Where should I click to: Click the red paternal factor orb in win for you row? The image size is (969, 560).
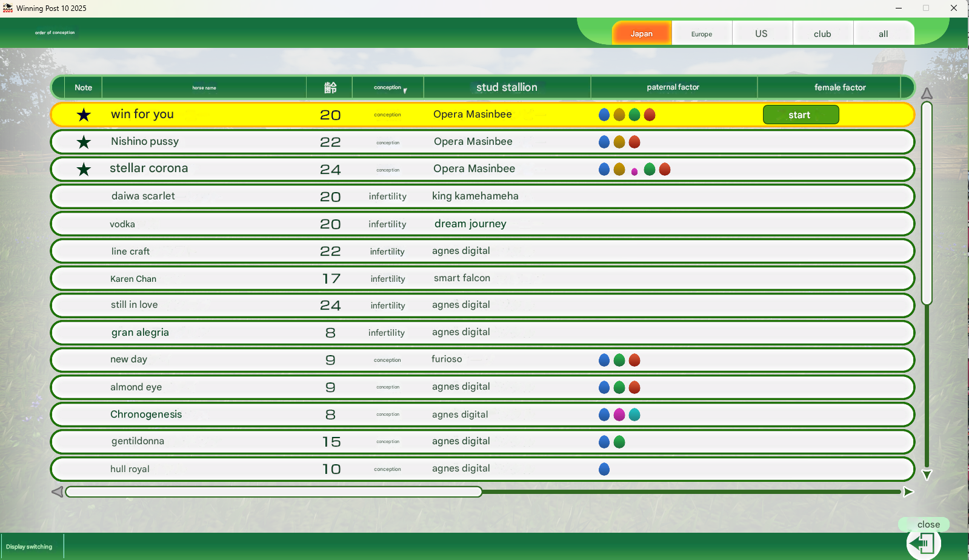point(650,115)
